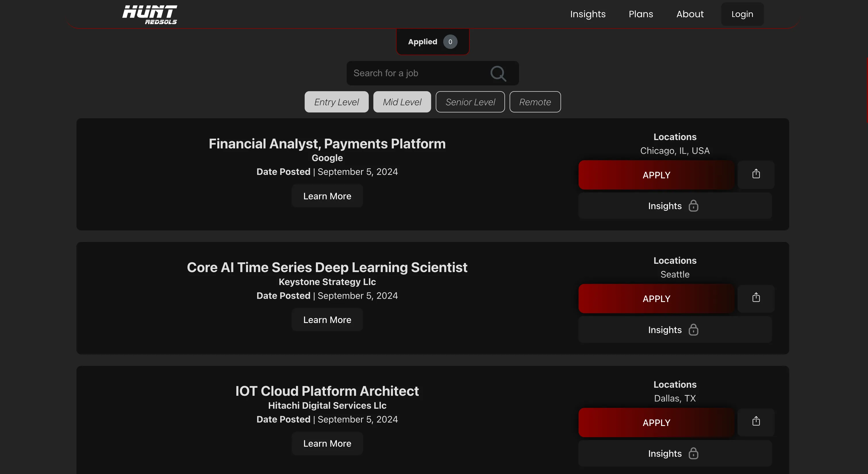Open the Plans page
The image size is (868, 474).
(641, 14)
